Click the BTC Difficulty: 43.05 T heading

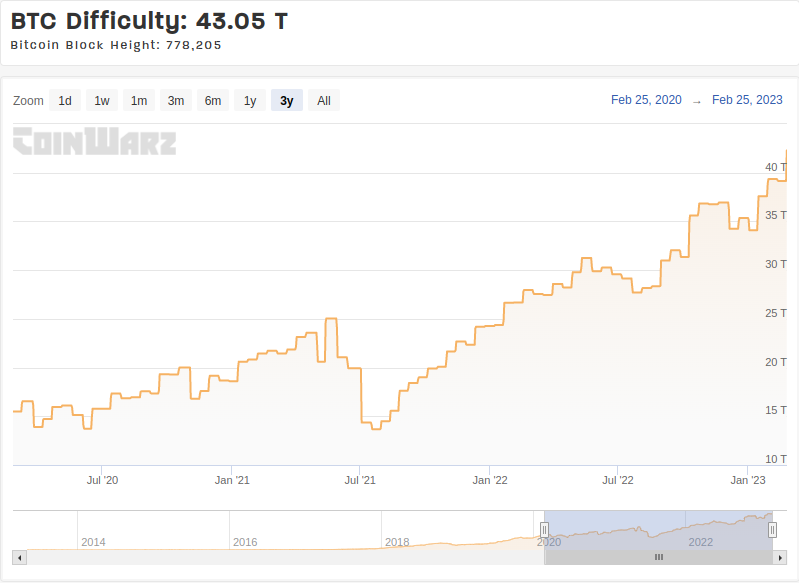[x=149, y=21]
